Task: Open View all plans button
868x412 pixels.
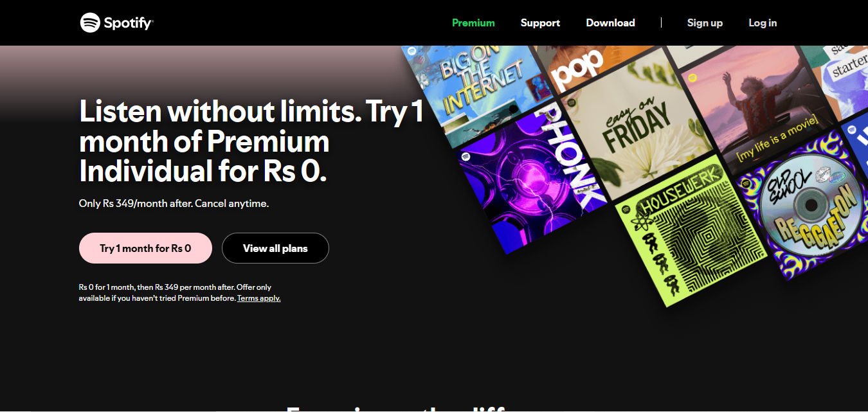Action: [275, 248]
